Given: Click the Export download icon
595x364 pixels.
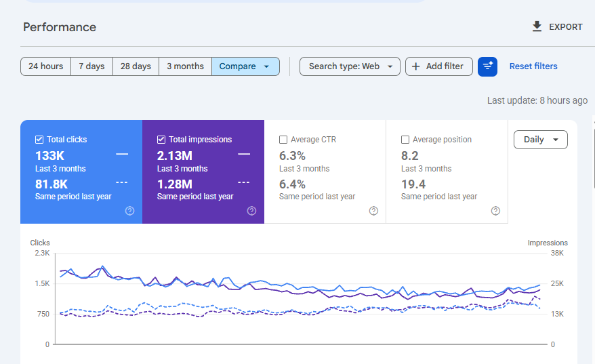Looking at the screenshot, I should tap(537, 26).
